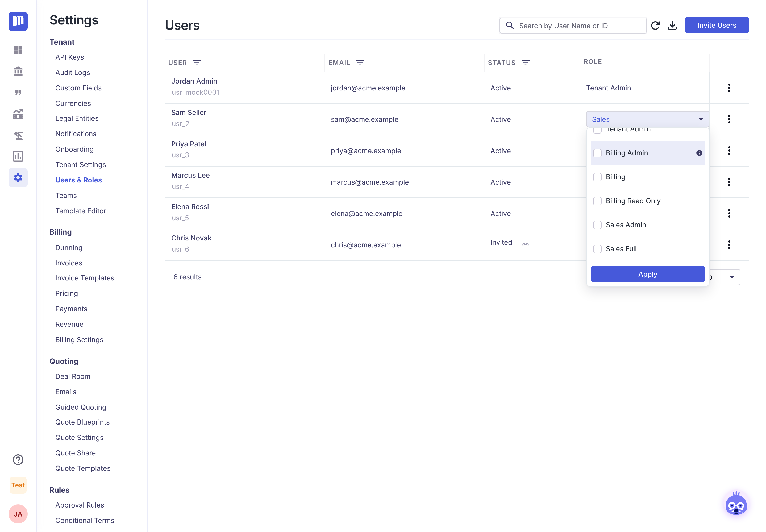This screenshot has width=766, height=532.
Task: Open Audit Logs in settings menu
Action: tap(73, 72)
